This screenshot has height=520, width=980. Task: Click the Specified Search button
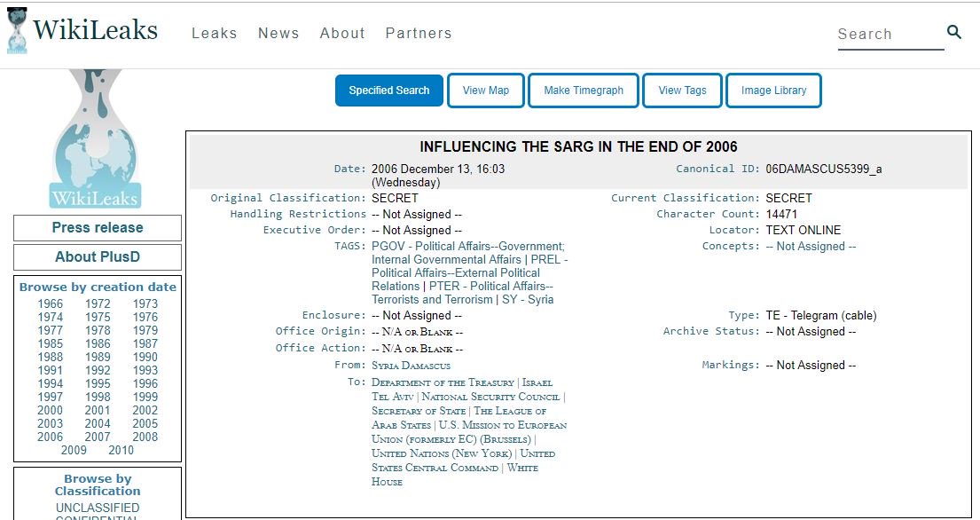coord(389,91)
